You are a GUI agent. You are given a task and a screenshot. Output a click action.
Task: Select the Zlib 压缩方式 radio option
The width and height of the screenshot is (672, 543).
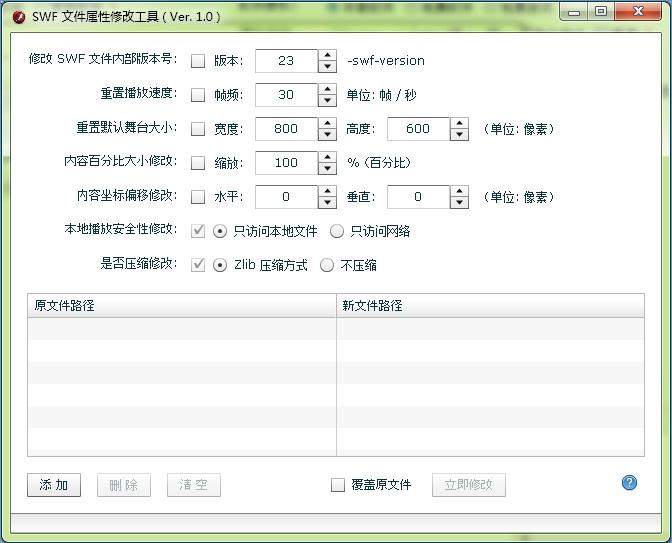click(x=221, y=265)
